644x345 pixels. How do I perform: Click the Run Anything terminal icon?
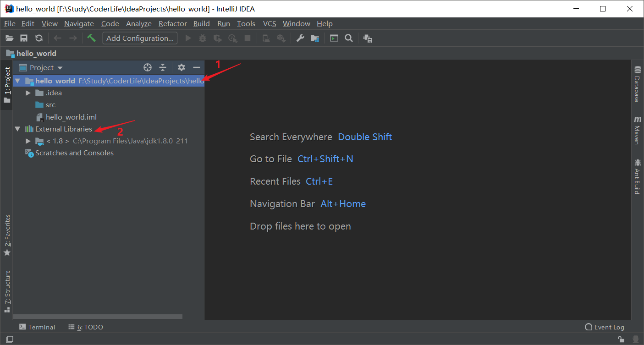coord(334,38)
